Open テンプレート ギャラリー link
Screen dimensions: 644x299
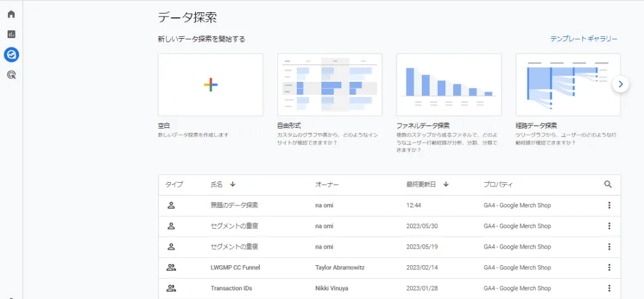click(x=584, y=39)
